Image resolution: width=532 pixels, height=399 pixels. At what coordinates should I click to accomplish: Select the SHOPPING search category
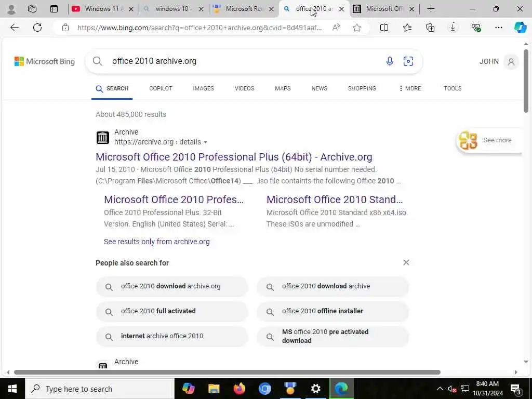pyautogui.click(x=362, y=88)
